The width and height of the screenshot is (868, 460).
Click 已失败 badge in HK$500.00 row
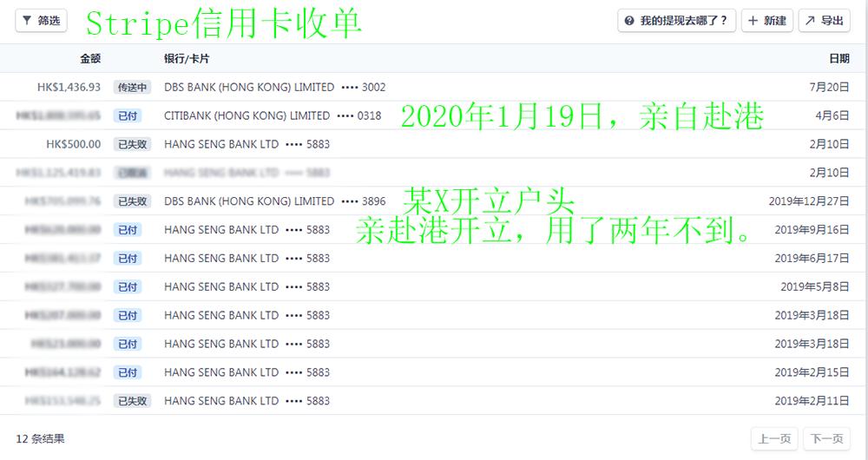[x=132, y=144]
